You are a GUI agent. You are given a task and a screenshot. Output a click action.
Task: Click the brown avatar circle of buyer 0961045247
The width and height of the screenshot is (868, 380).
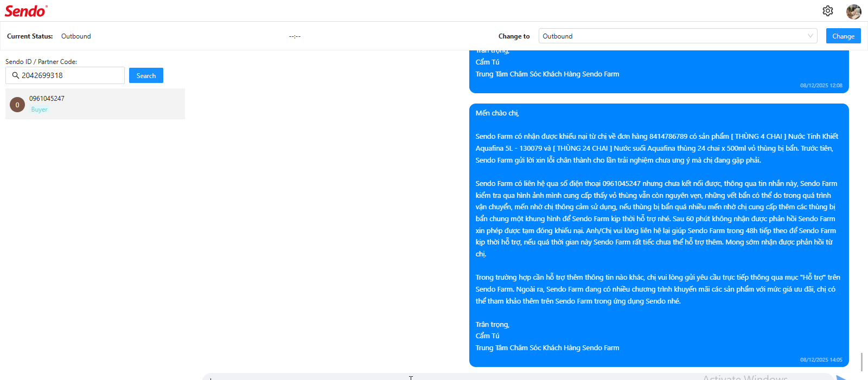pos(17,105)
